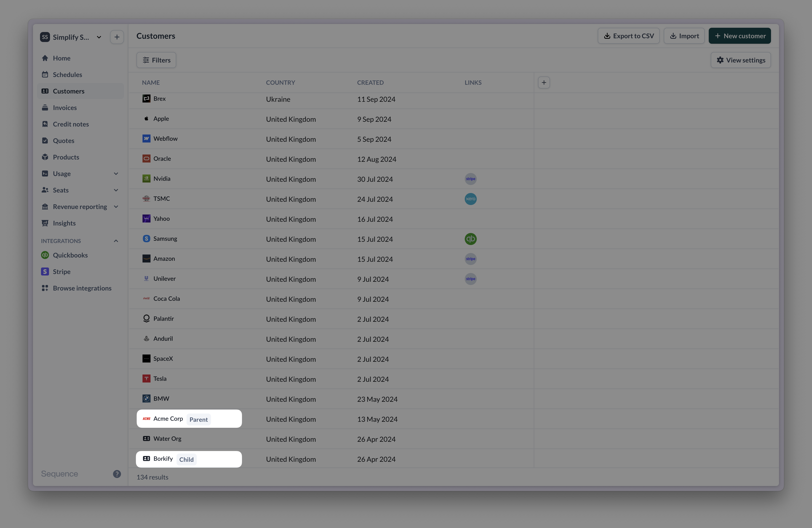
Task: Open the Simplify S... workspace dropdown
Action: [71, 37]
